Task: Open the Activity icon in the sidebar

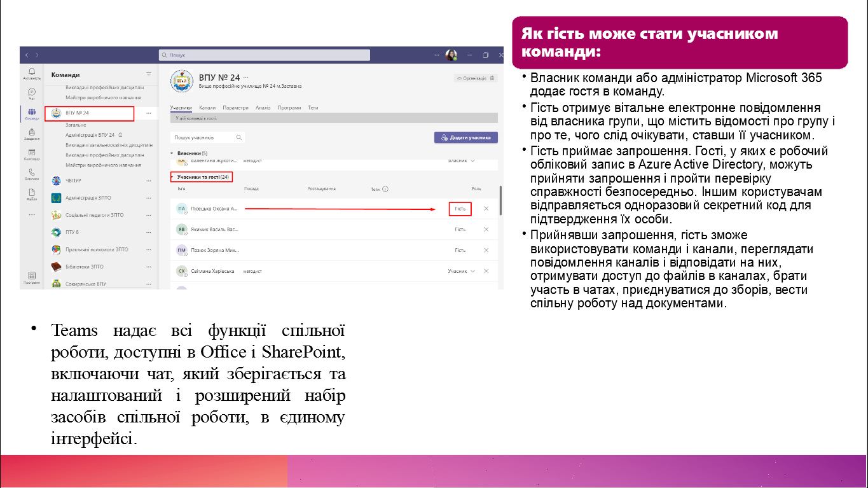Action: 32,73
